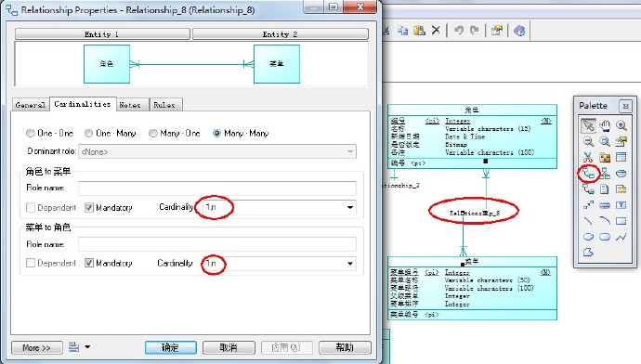The image size is (641, 364).
Task: Select the Properties tool in the Palette
Action: [621, 141]
